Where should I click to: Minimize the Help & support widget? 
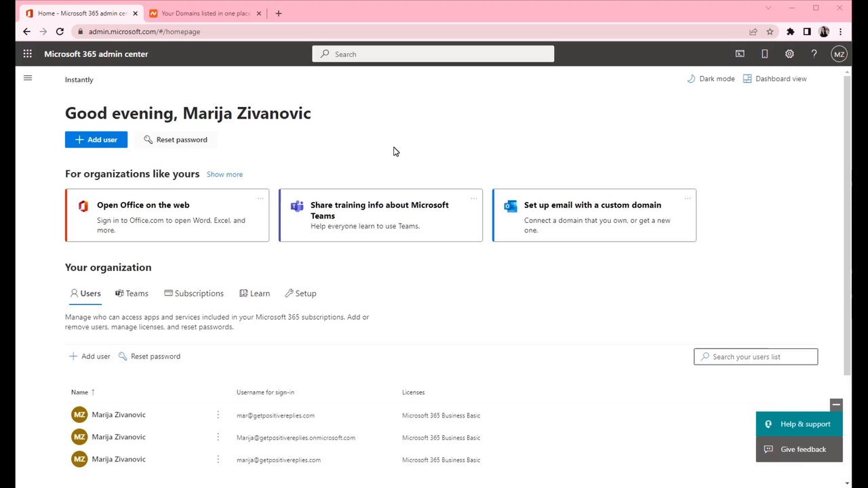click(836, 405)
